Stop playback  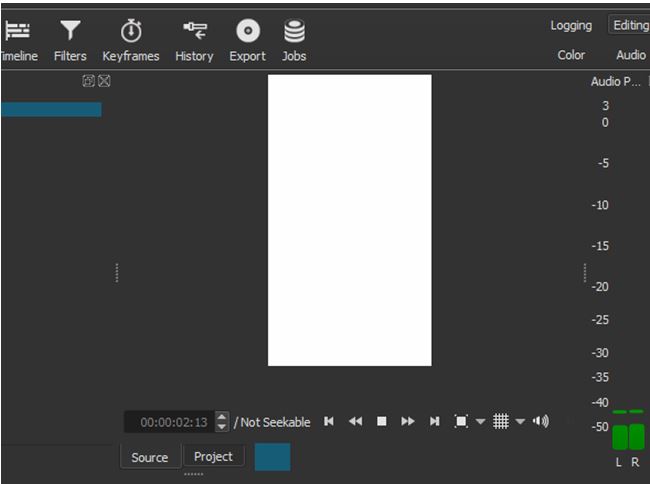click(x=382, y=421)
